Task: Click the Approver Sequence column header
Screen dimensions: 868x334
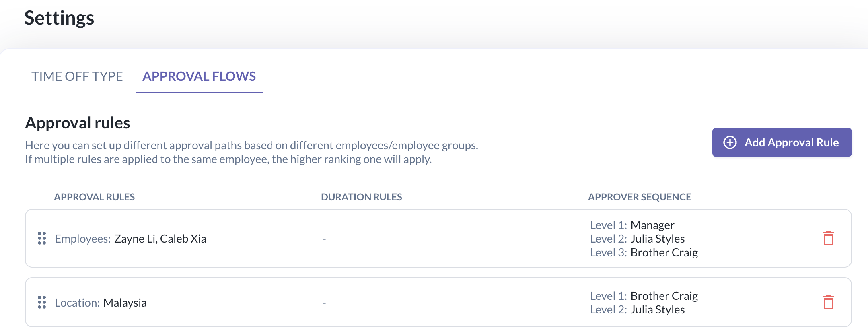Action: coord(639,197)
